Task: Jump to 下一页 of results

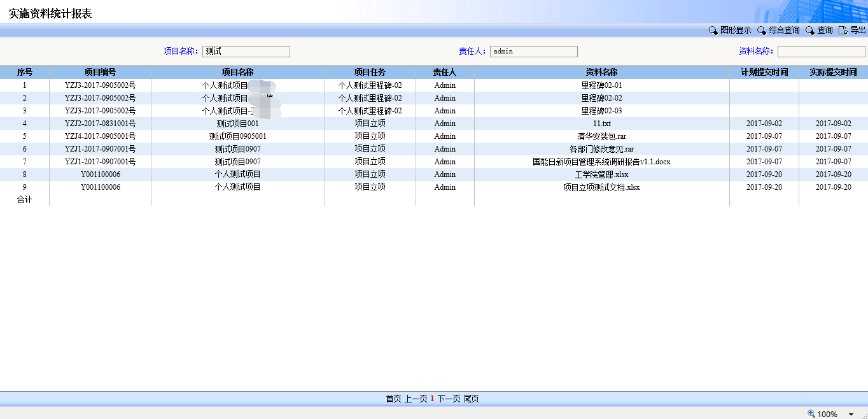Action: (x=449, y=399)
